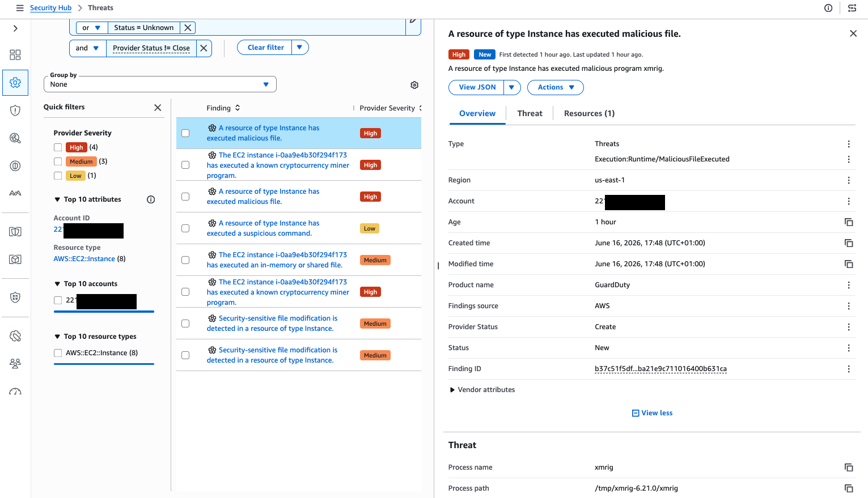Copy the Age value
Viewport: 868px width, 498px height.
click(849, 222)
